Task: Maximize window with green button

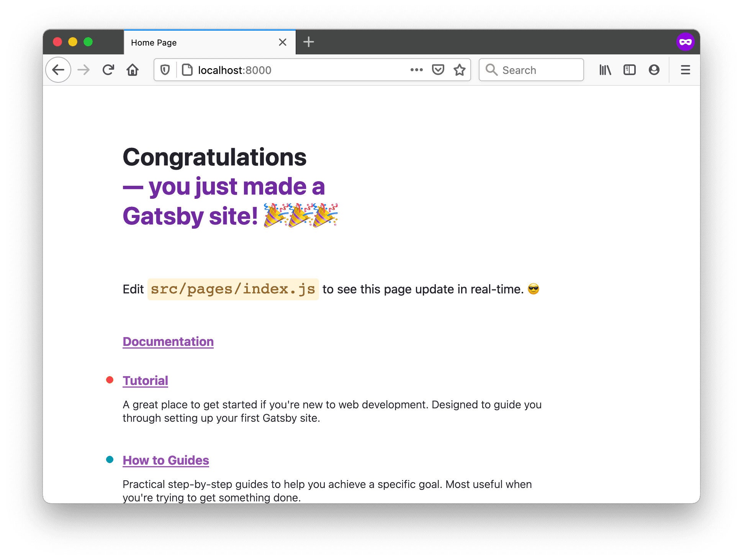Action: pyautogui.click(x=88, y=42)
